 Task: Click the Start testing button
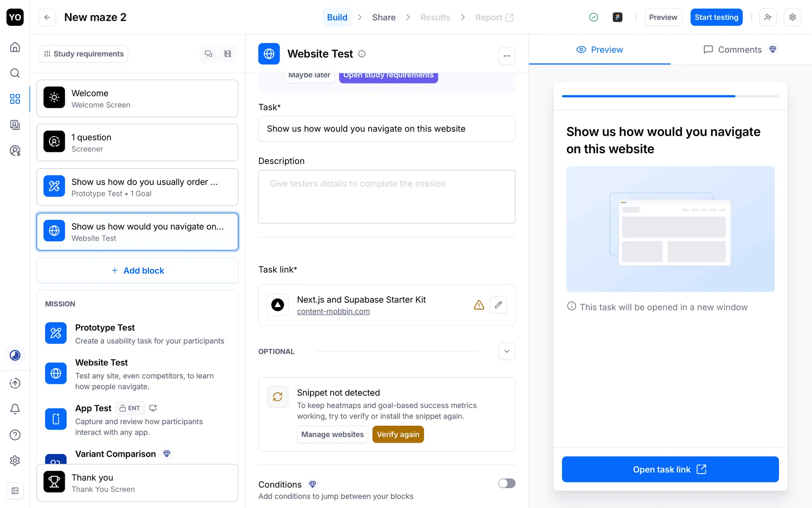click(x=716, y=17)
